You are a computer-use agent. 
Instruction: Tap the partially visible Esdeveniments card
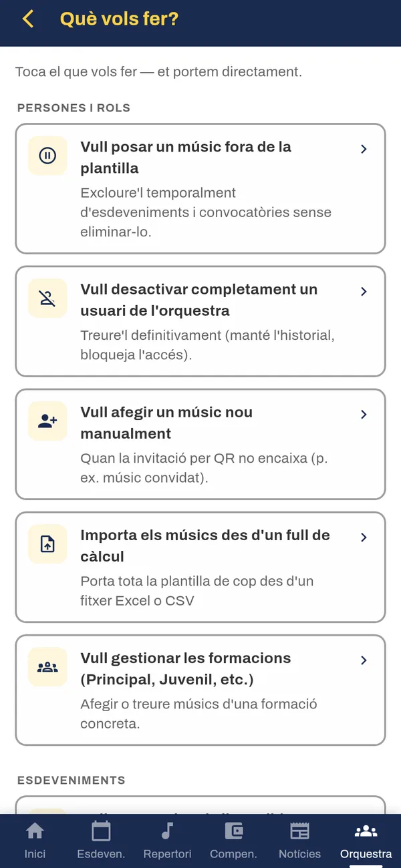tap(200, 805)
